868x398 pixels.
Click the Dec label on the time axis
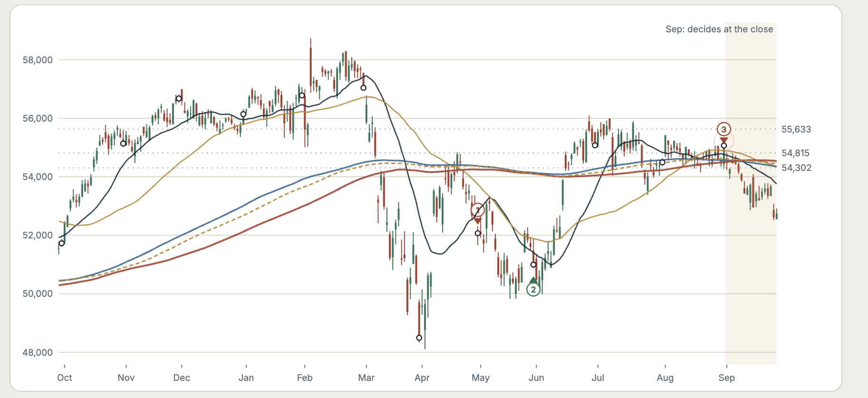[182, 378]
